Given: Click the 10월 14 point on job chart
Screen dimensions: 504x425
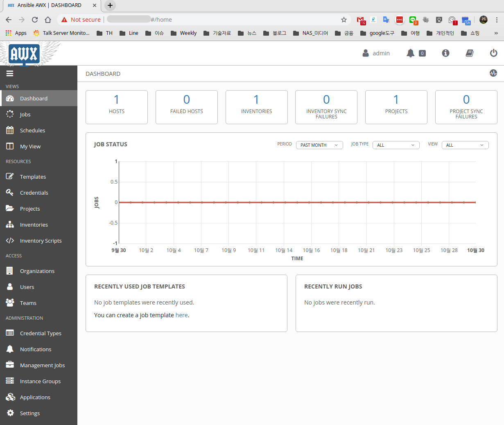Looking at the screenshot, I should tap(285, 202).
